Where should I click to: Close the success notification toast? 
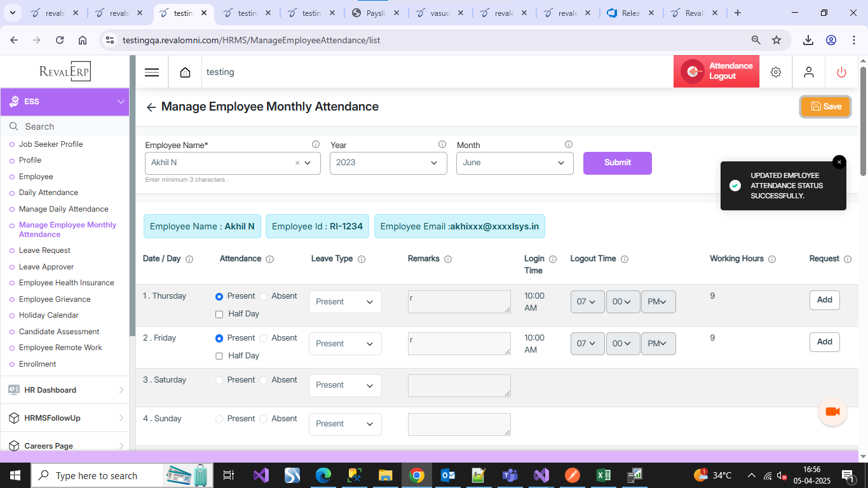point(839,162)
